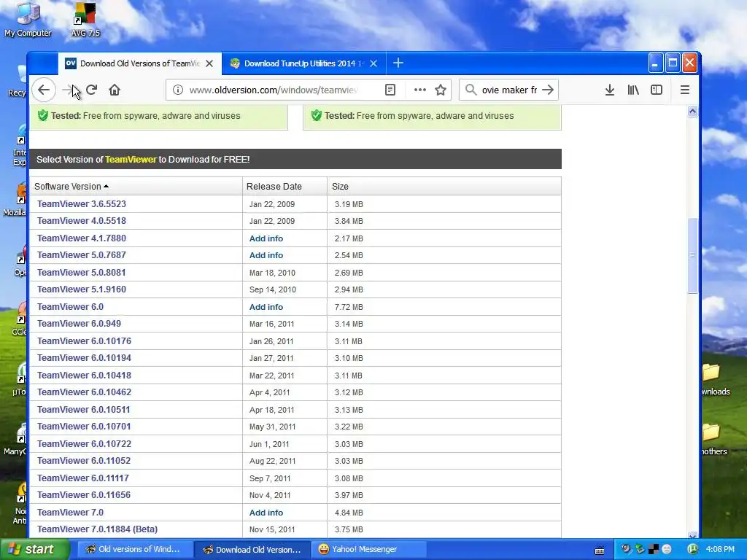
Task: Click Add info for TeamViewer 6.0
Action: 266,307
